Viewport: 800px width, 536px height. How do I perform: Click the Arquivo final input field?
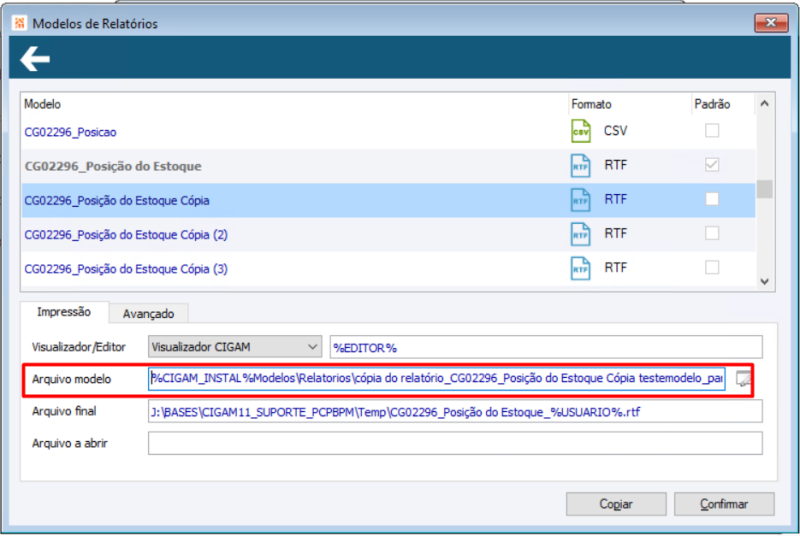(x=455, y=412)
